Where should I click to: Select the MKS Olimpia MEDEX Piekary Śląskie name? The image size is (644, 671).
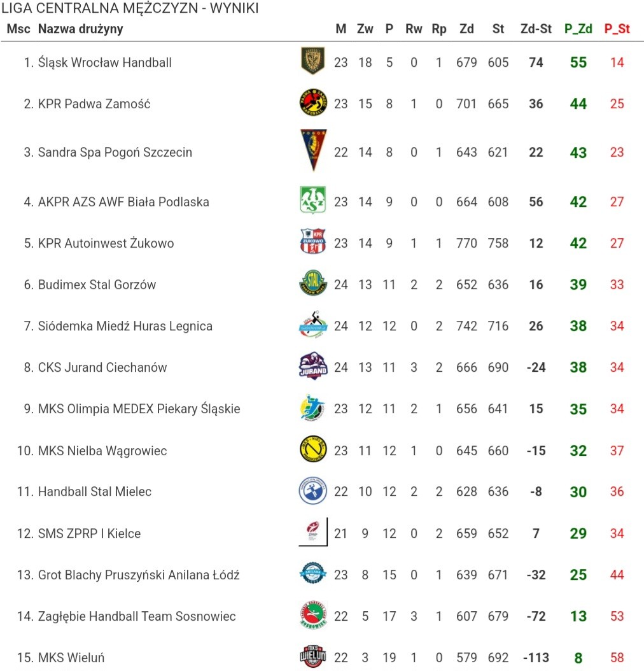click(139, 409)
